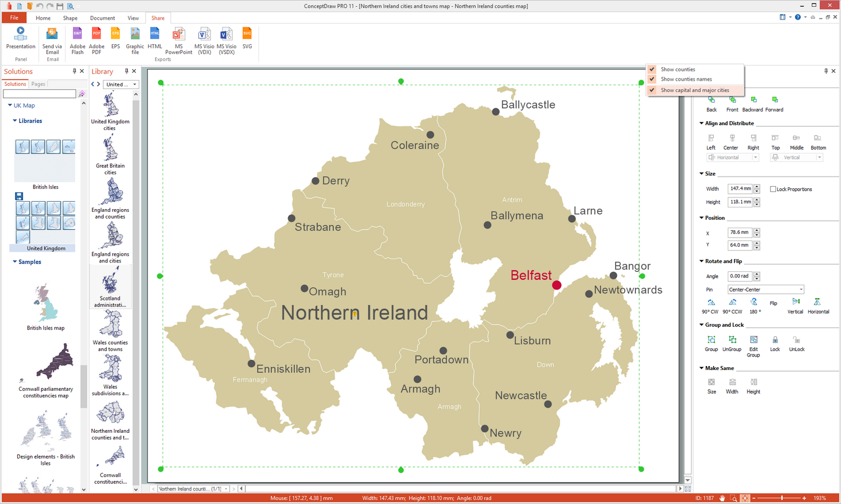The image size is (841, 504).
Task: Switch to the Pages tab
Action: 38,84
